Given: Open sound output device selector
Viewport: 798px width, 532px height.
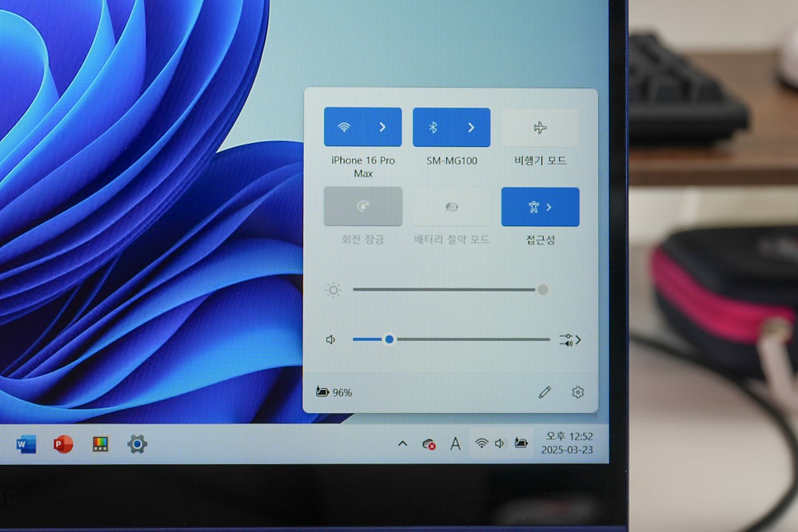Looking at the screenshot, I should (570, 340).
